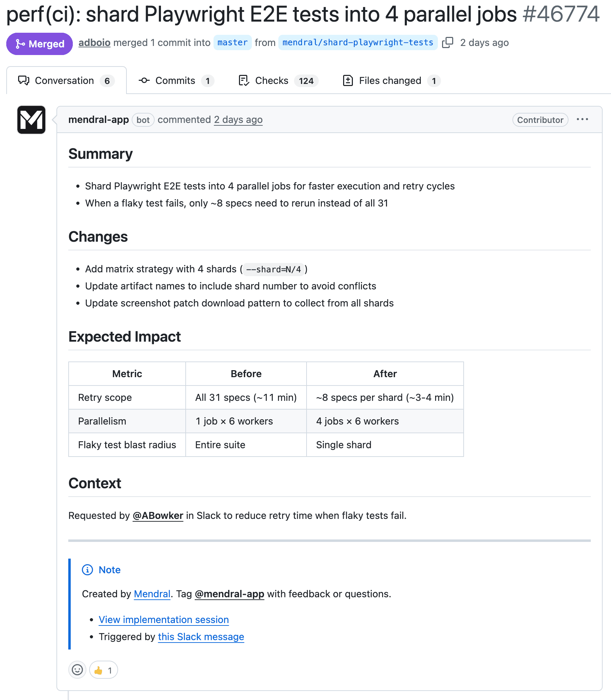The image size is (611, 700).
Task: Click the info icon in the Note callout
Action: 87,570
